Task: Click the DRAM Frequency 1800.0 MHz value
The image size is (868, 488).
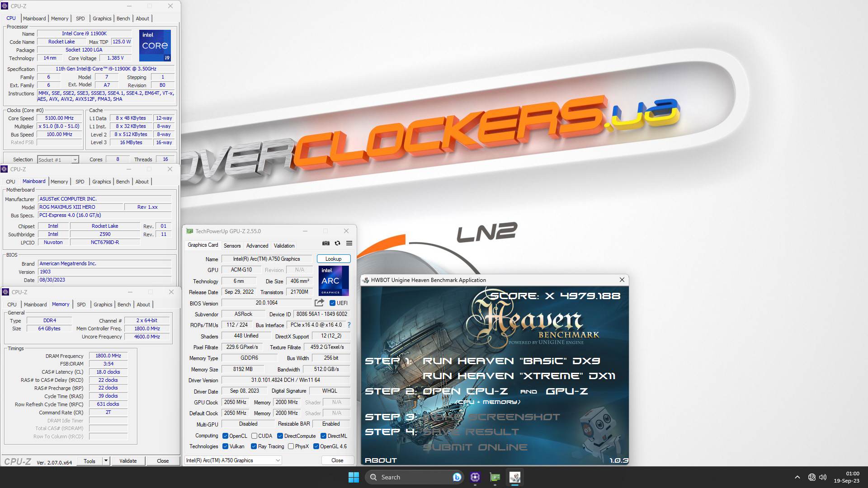Action: [x=108, y=356]
